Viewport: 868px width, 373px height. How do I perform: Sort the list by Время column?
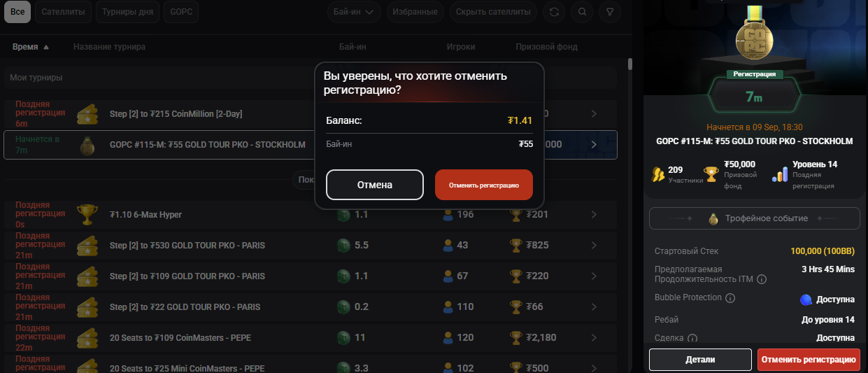coord(31,47)
